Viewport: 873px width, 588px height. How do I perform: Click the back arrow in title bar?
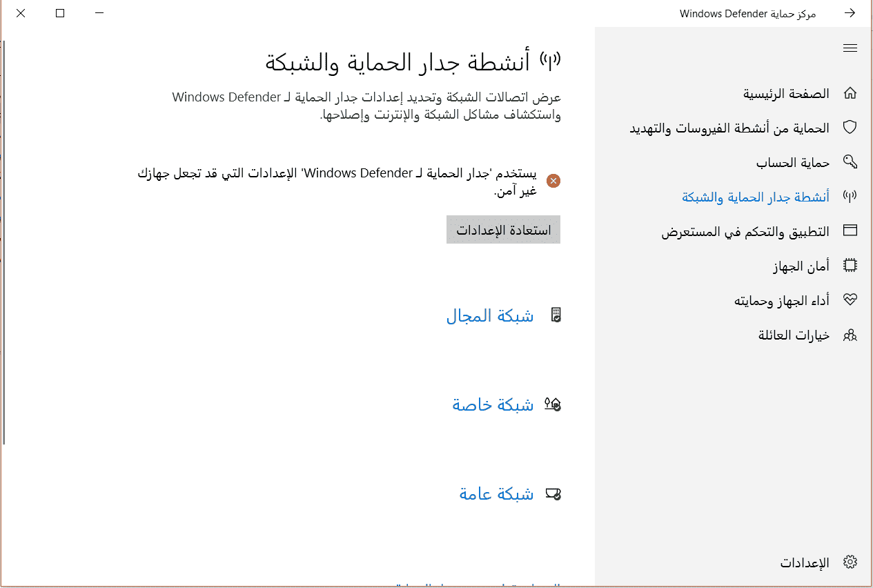[850, 13]
